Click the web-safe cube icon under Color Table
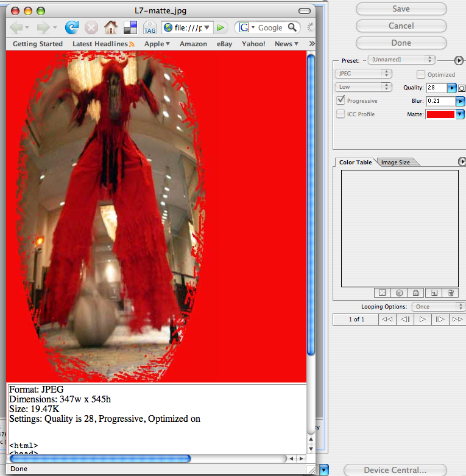The width and height of the screenshot is (466, 476). click(x=398, y=293)
